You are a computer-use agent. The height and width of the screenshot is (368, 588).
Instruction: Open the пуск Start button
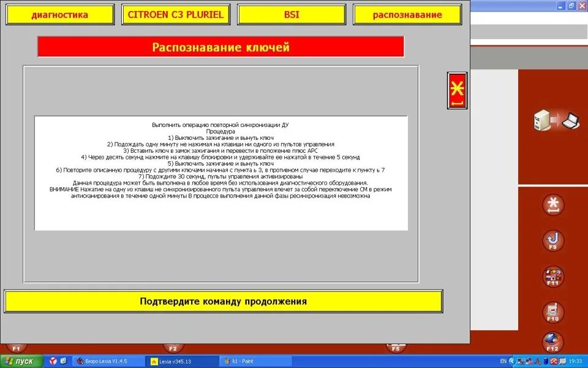pyautogui.click(x=21, y=361)
